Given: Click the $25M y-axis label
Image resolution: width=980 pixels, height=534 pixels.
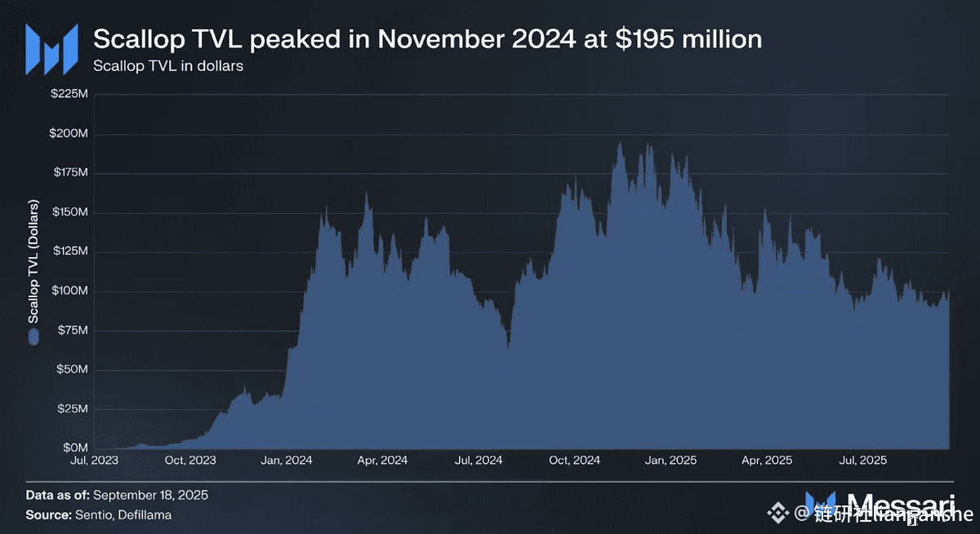Looking at the screenshot, I should point(71,409).
